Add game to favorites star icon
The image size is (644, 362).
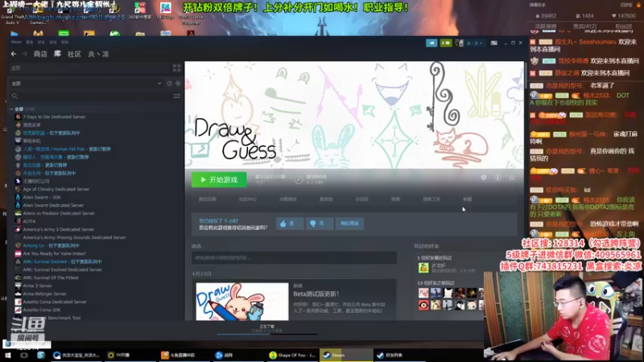coord(512,177)
